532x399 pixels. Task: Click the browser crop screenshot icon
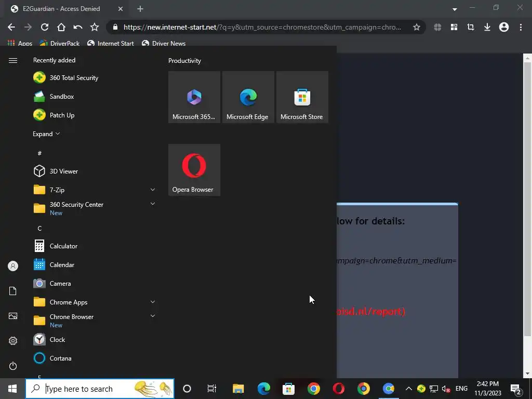click(471, 27)
